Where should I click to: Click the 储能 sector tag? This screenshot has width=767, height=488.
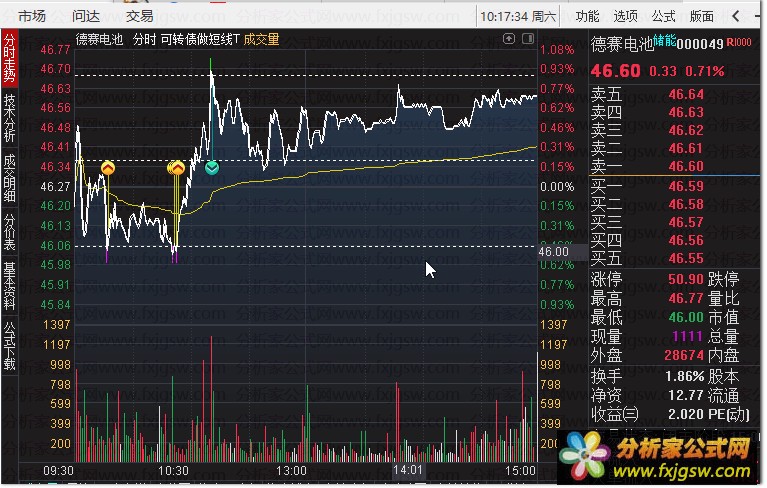pos(665,40)
